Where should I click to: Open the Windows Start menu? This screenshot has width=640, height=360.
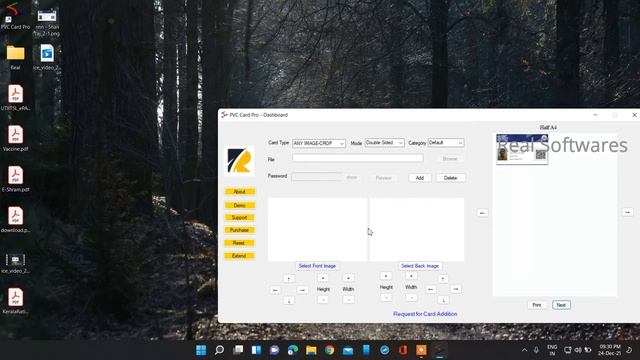click(201, 350)
